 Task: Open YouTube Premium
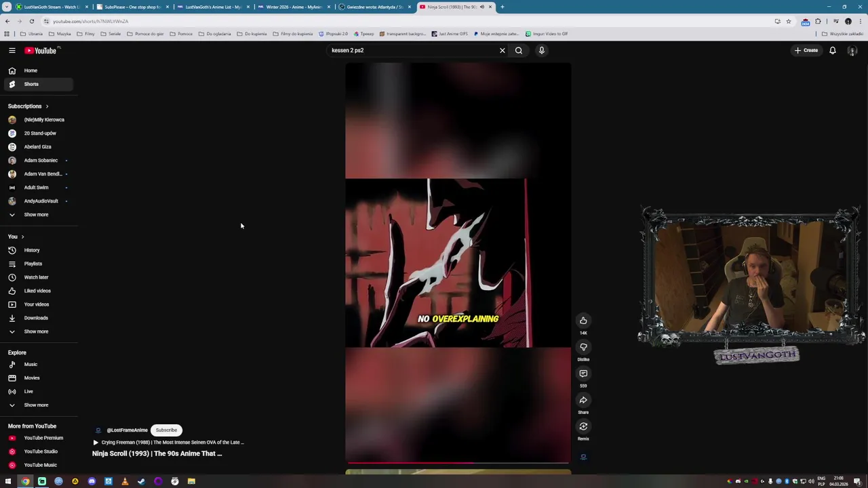pos(37,438)
